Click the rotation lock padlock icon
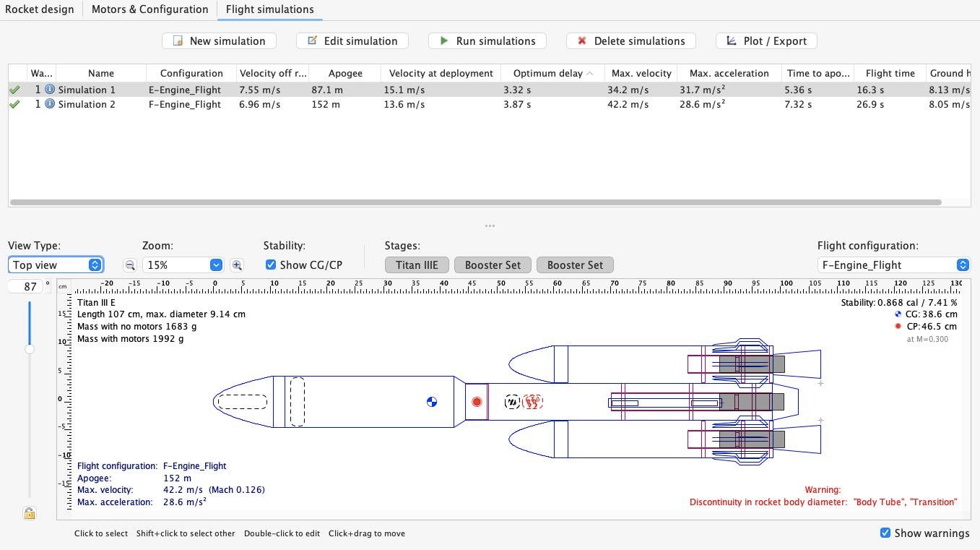 pyautogui.click(x=29, y=513)
